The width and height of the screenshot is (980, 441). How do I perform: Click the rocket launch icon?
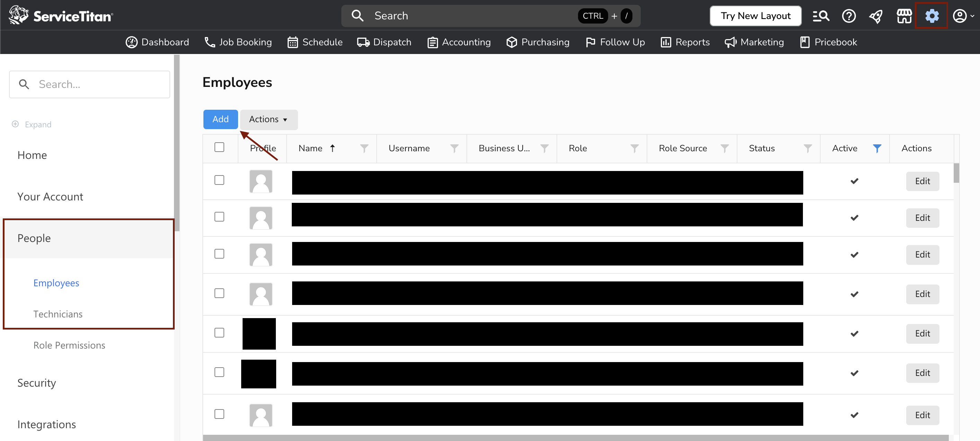tap(876, 16)
